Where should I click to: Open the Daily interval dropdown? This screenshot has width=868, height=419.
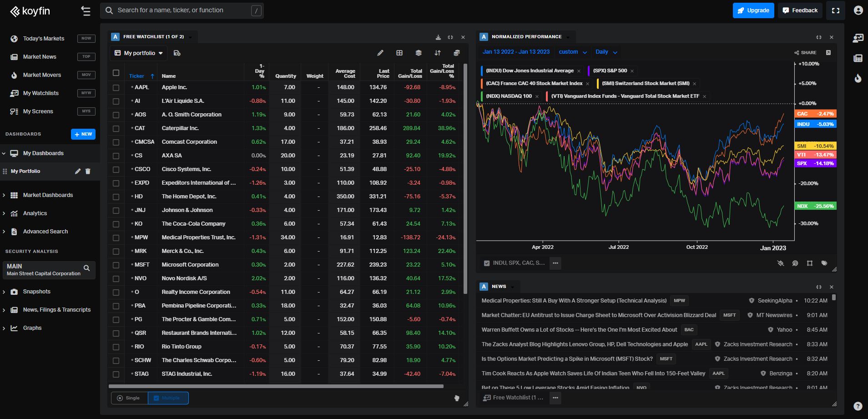pos(606,52)
